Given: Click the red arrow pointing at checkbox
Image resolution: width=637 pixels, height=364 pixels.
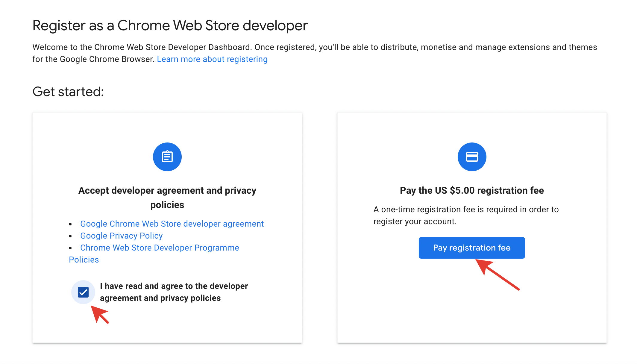Looking at the screenshot, I should (x=100, y=314).
